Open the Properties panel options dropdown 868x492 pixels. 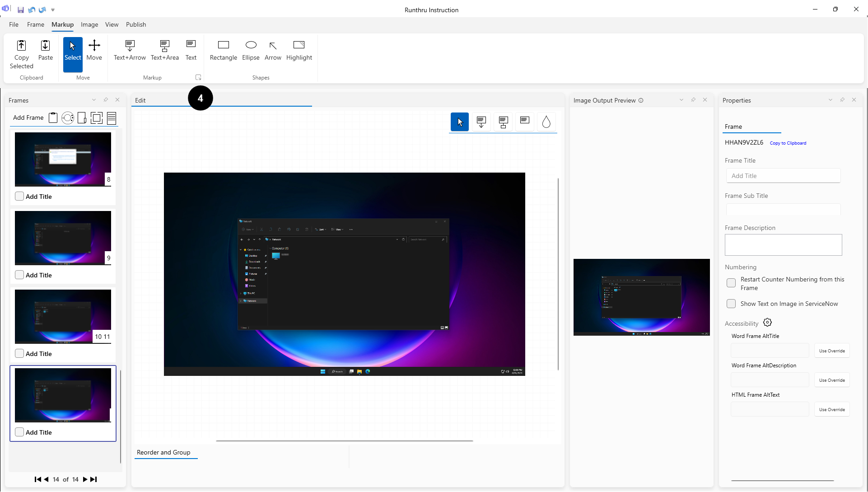[x=830, y=100]
